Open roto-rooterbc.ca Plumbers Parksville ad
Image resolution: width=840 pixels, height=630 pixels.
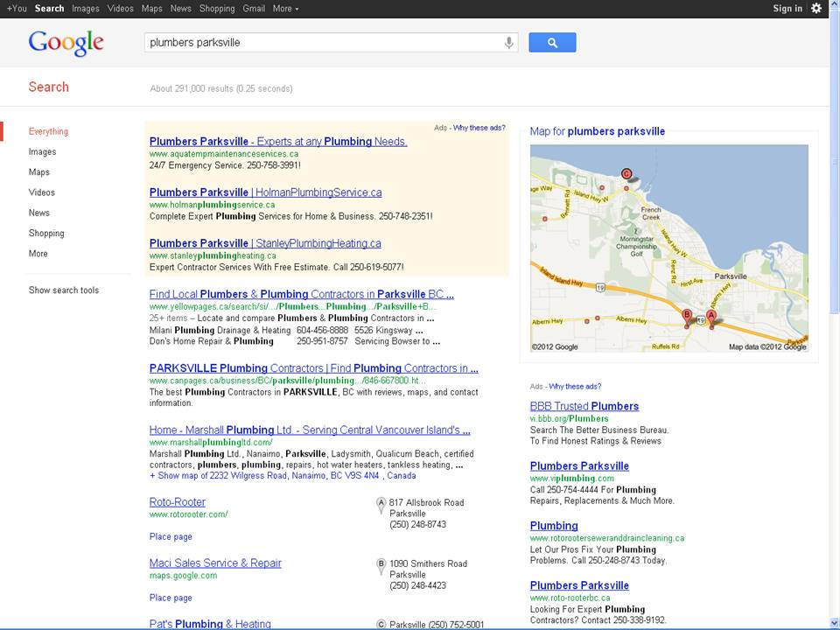(579, 585)
